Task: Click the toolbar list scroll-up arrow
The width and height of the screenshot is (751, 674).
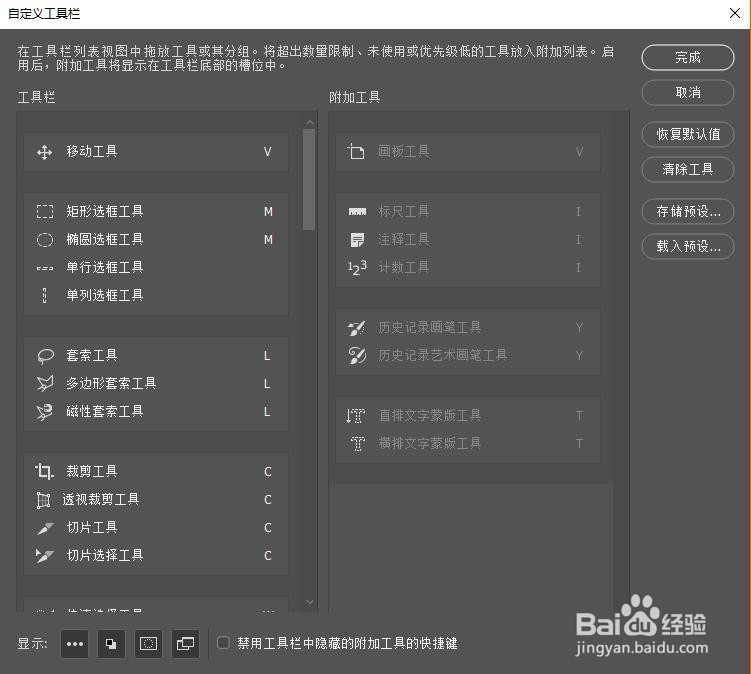Action: (x=310, y=123)
